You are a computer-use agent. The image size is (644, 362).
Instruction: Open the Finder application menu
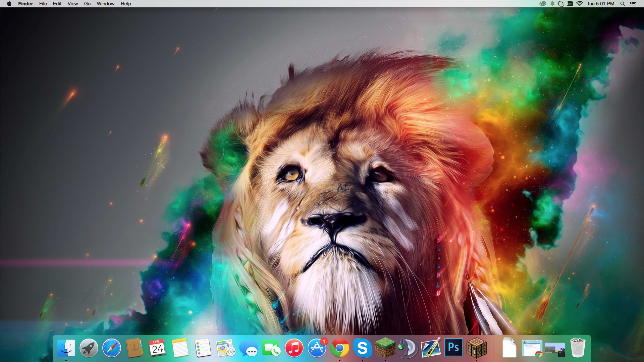click(x=25, y=4)
